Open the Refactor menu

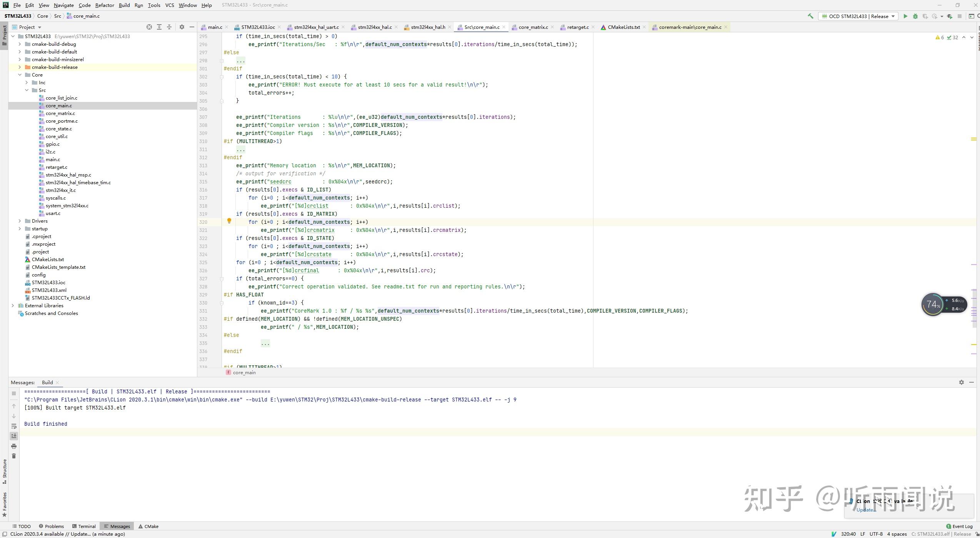pyautogui.click(x=105, y=5)
